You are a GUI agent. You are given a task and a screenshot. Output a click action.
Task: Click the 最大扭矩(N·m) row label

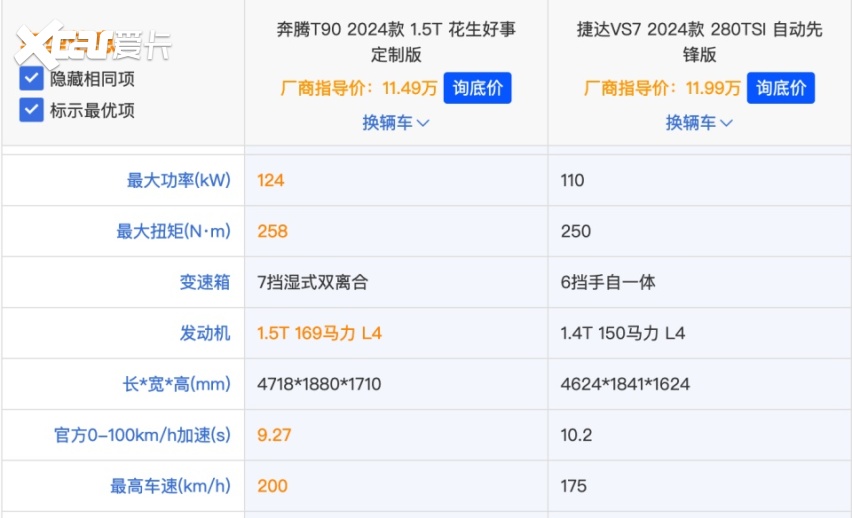(173, 231)
